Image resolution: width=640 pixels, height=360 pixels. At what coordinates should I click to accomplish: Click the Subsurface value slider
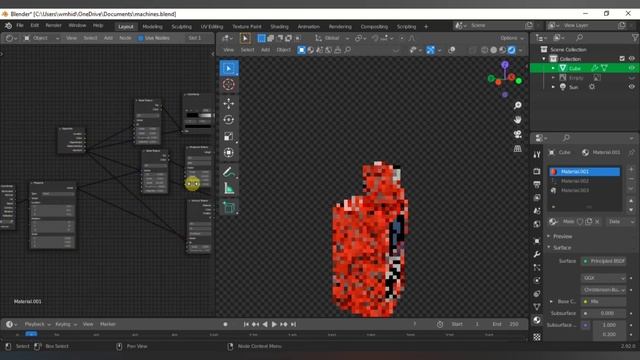[x=603, y=313]
